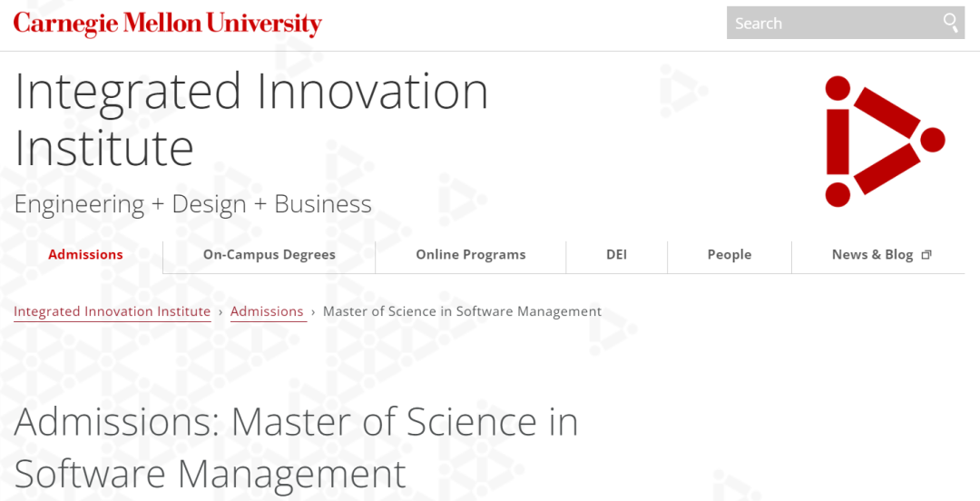Focus the Search input field

830,24
